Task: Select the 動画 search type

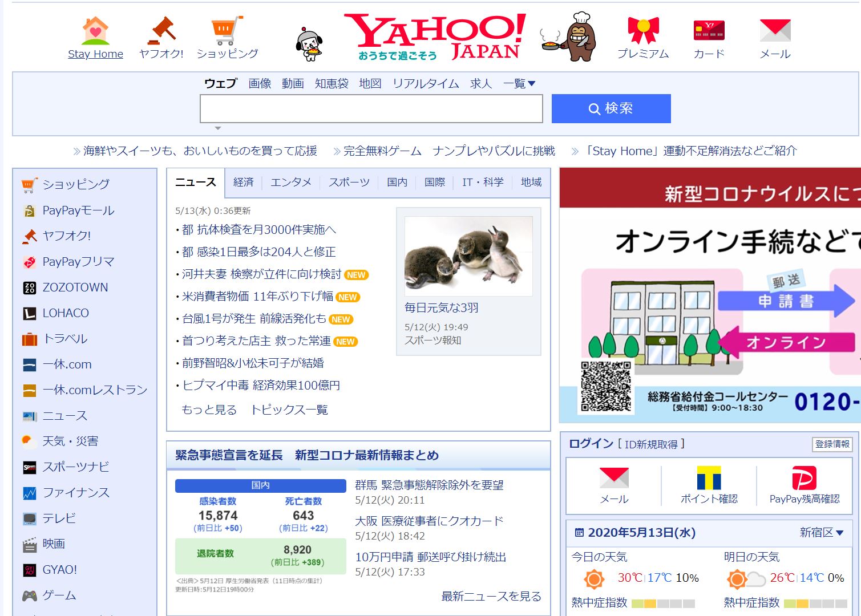Action: point(293,83)
